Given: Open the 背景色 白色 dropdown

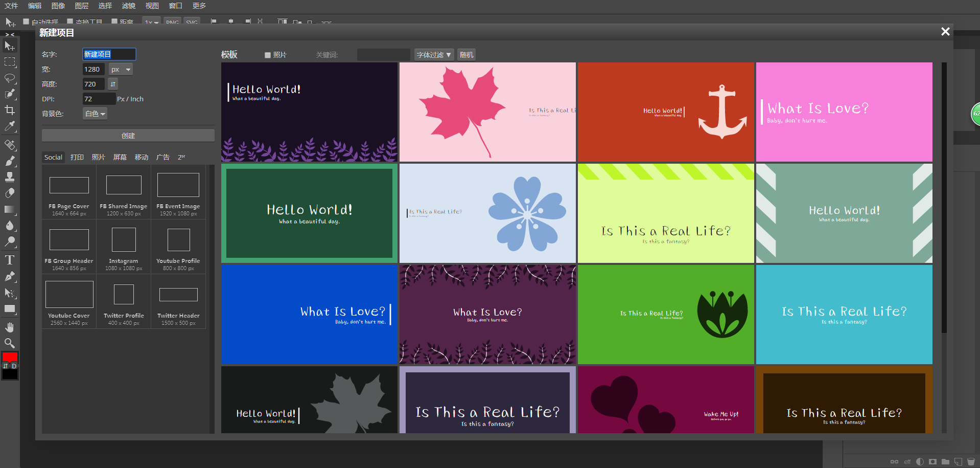Looking at the screenshot, I should pyautogui.click(x=95, y=114).
